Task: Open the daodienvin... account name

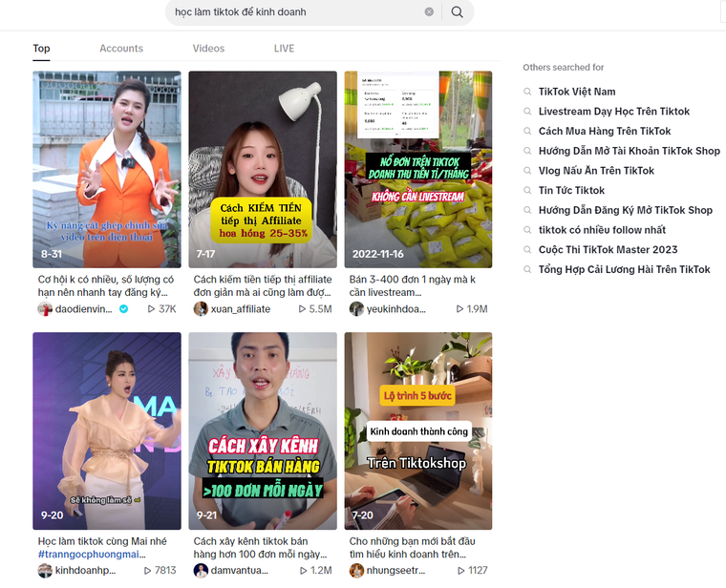Action: click(83, 309)
